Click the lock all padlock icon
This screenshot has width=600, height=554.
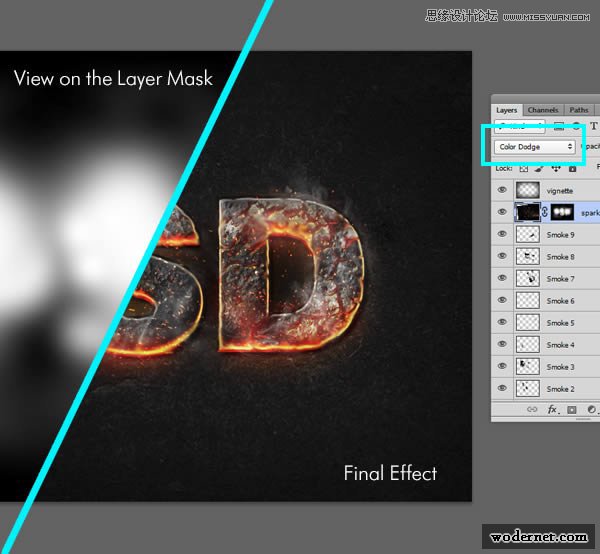tap(572, 168)
